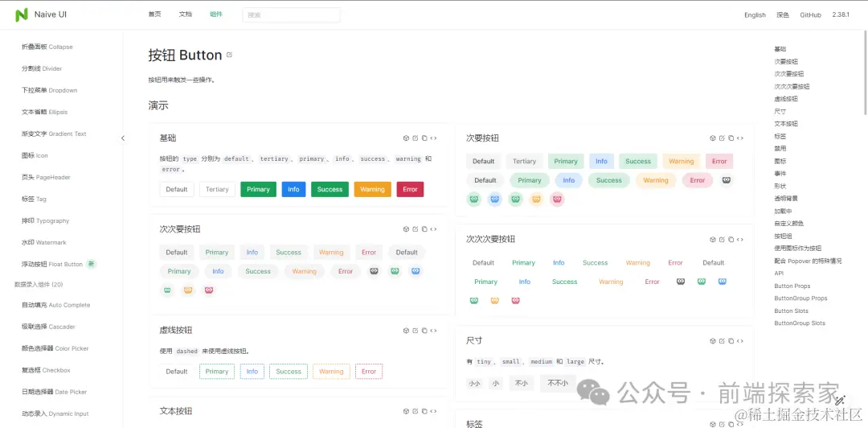
Task: Jump to 自定义颜色 in right anchor list
Action: (x=789, y=224)
